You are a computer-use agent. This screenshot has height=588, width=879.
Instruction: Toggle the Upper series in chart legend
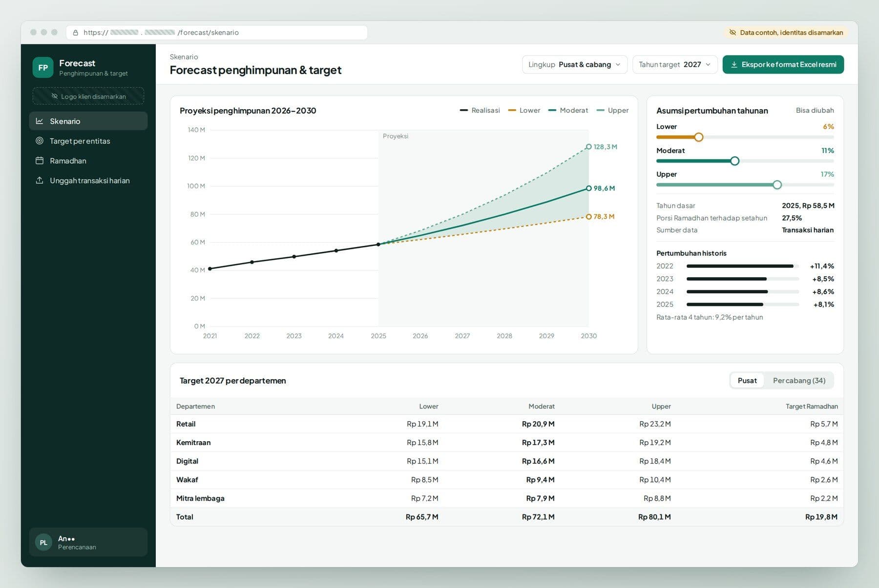612,110
